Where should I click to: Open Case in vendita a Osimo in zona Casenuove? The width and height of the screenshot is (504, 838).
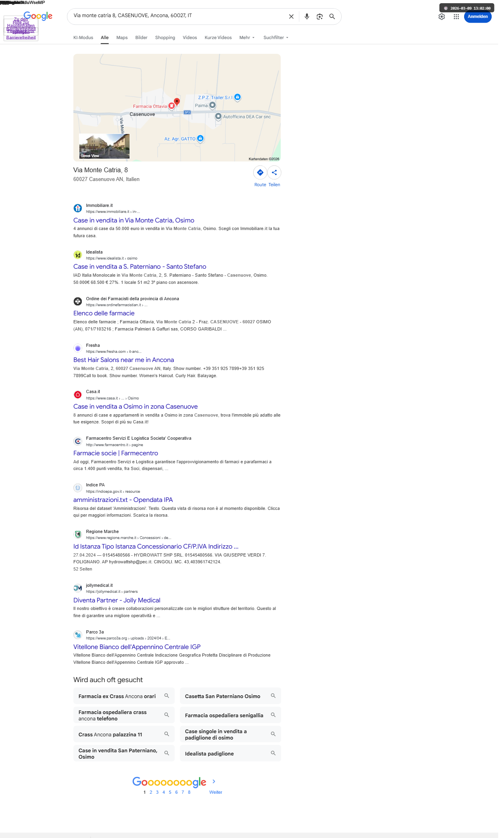pyautogui.click(x=136, y=406)
